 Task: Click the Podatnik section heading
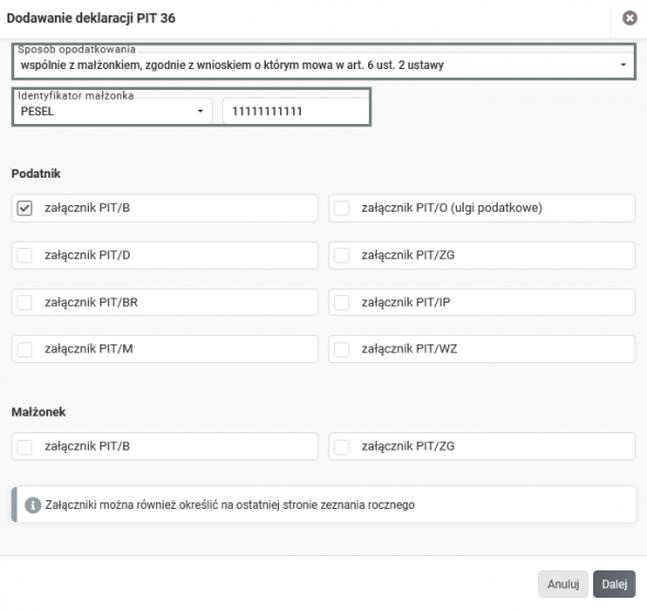coord(36,174)
